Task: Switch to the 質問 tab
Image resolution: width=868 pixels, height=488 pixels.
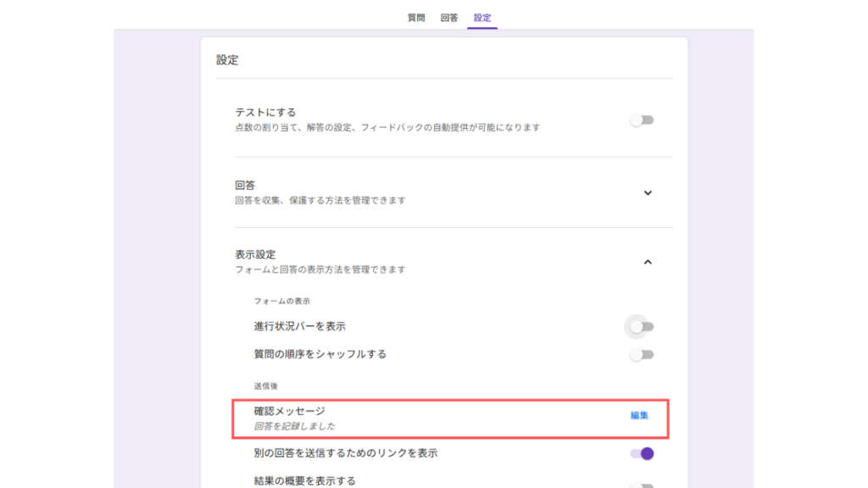Action: pyautogui.click(x=416, y=18)
